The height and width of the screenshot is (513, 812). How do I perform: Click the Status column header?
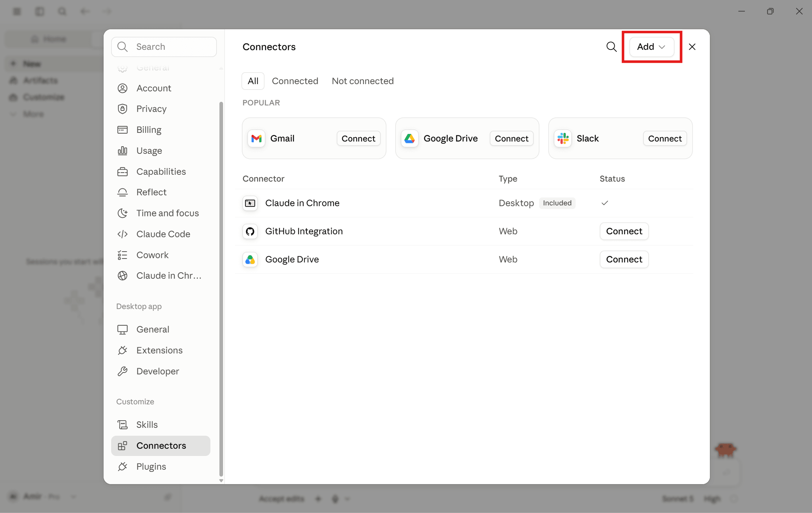612,179
